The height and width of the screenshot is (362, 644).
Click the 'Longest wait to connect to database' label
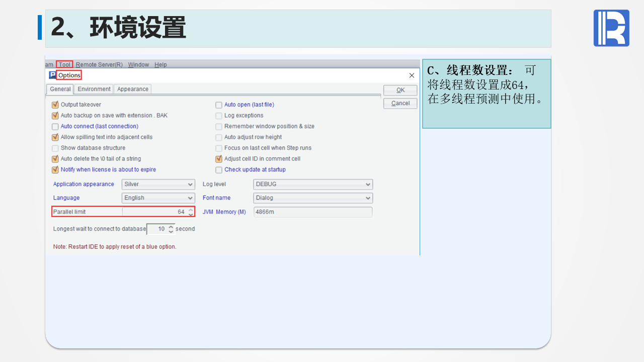click(x=100, y=229)
